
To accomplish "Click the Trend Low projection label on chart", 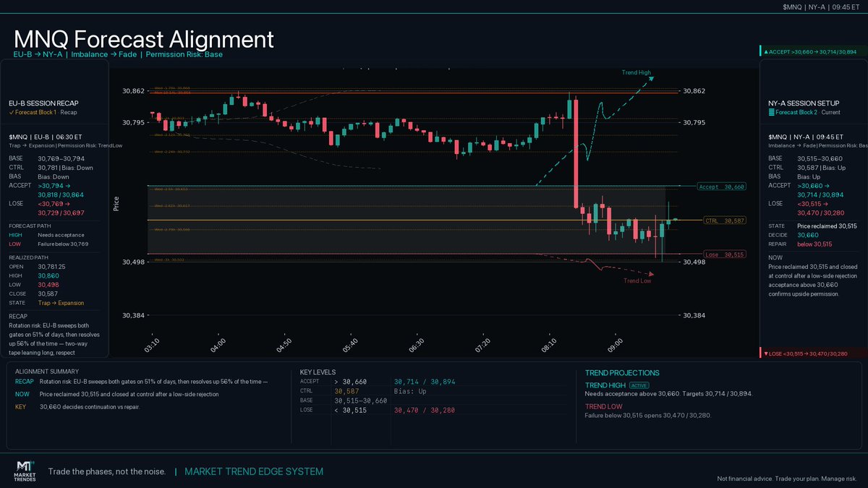I will point(637,281).
